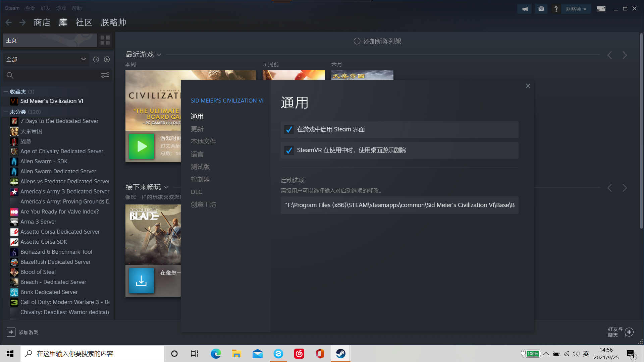The height and width of the screenshot is (362, 644).
Task: Go to next recent games page arrow
Action: pyautogui.click(x=625, y=55)
